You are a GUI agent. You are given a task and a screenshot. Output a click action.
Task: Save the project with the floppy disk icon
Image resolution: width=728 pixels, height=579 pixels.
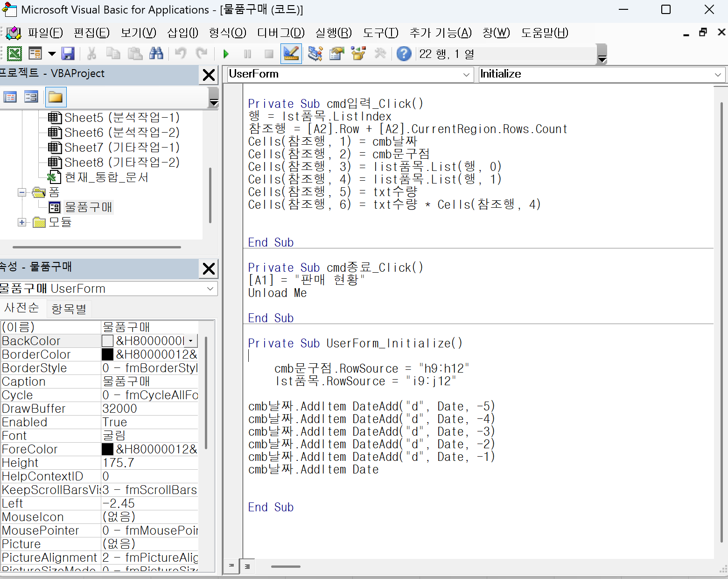click(68, 54)
